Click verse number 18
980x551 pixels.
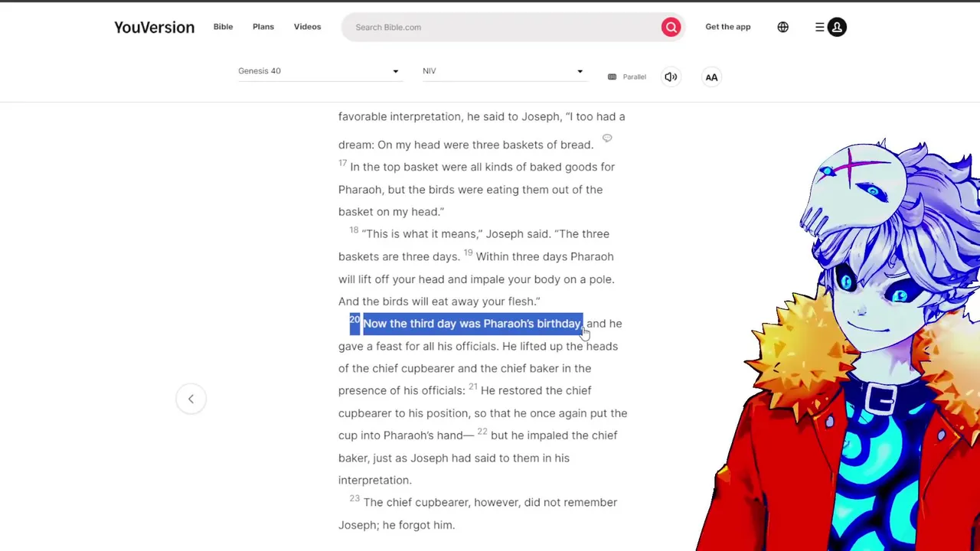coord(354,230)
